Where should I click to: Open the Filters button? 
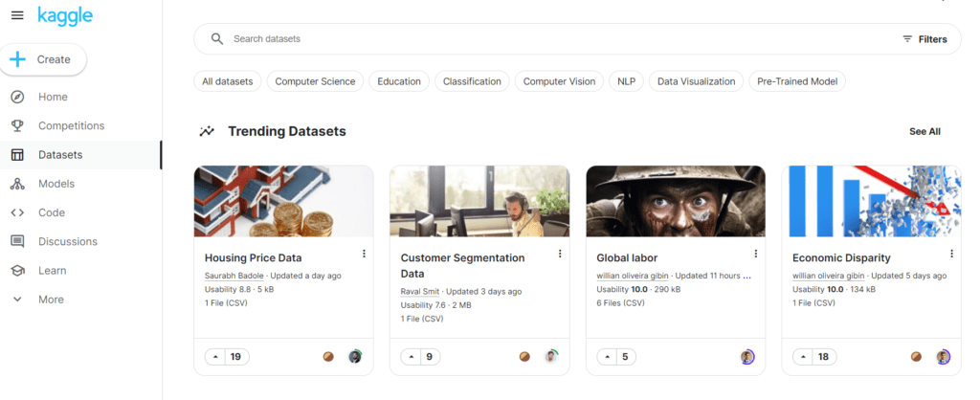tap(925, 38)
